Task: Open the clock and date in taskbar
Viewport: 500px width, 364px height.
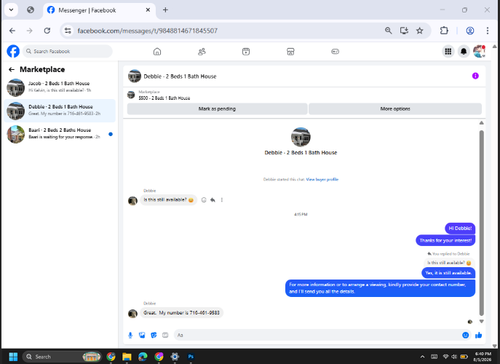Action: [x=483, y=357]
